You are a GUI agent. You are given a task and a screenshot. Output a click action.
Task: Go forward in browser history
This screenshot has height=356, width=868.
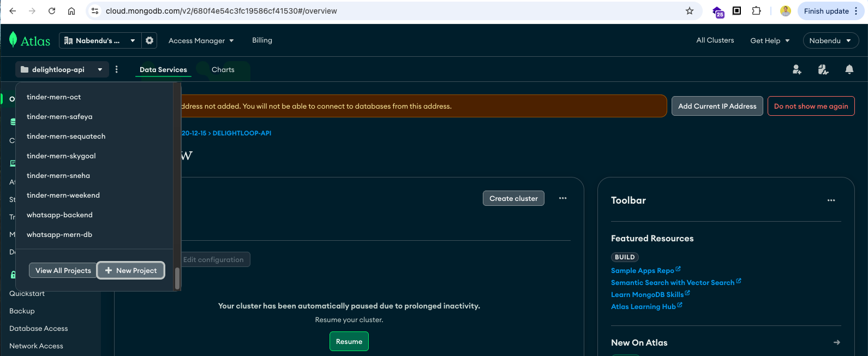32,11
